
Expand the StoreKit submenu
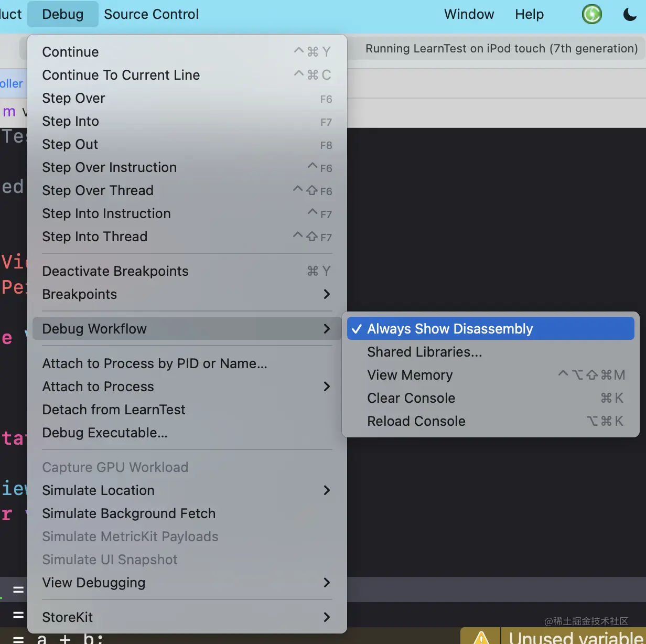[187, 617]
